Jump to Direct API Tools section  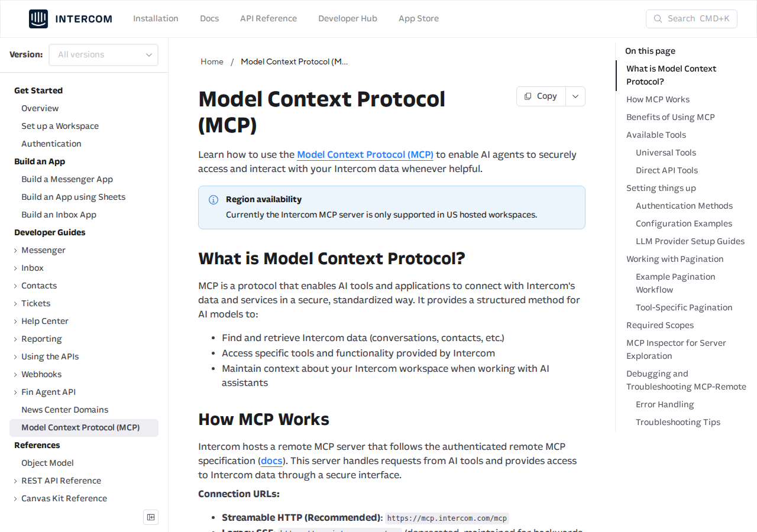click(x=667, y=170)
